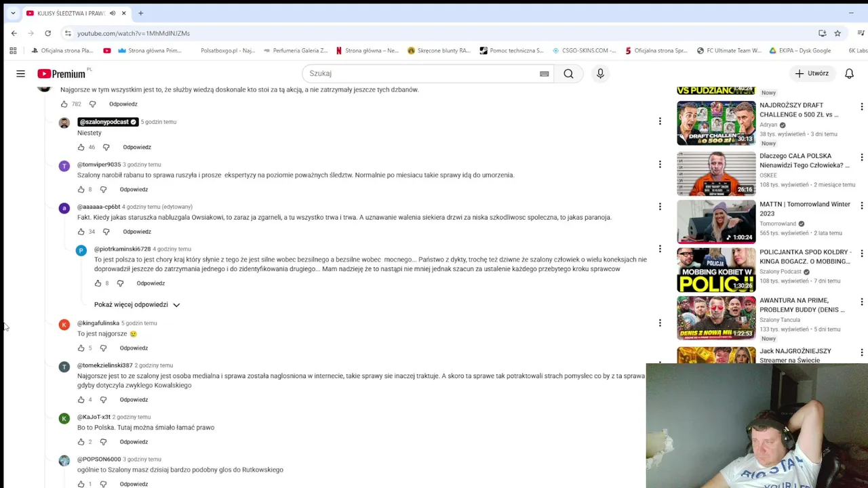
Task: Go back in browser history
Action: point(14,33)
